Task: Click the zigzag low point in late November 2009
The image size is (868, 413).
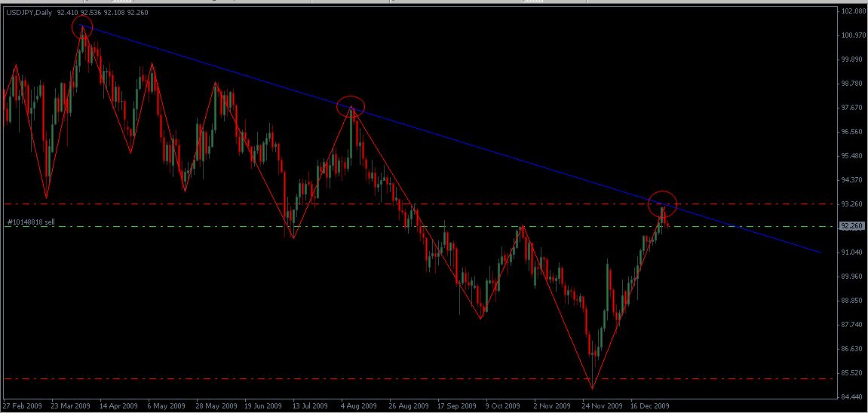Action: [592, 389]
